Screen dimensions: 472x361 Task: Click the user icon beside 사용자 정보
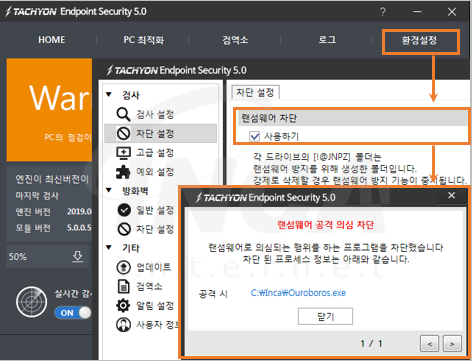coord(123,324)
